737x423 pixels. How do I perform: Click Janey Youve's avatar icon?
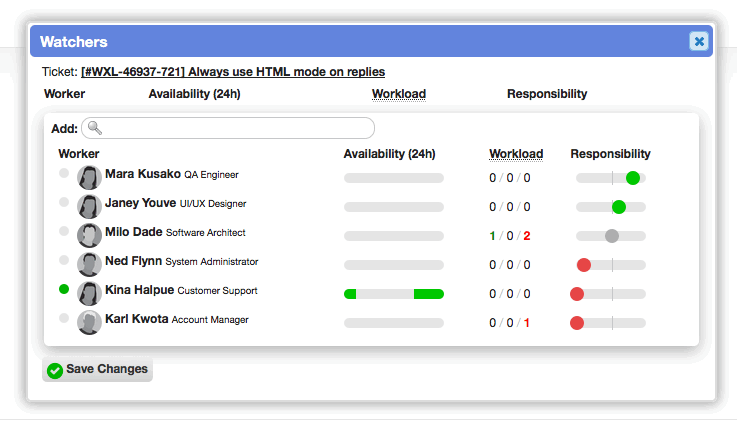coord(89,207)
